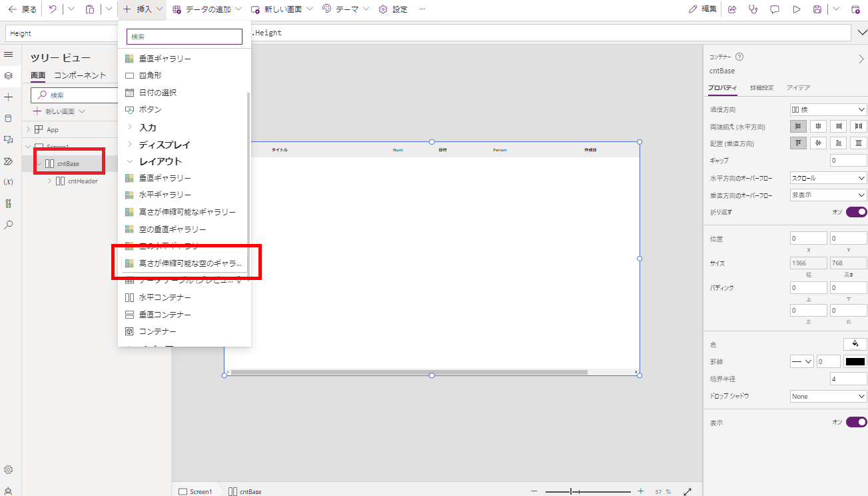868x496 pixels.
Task: Open the 通信方向 direction dropdown
Action: (828, 109)
